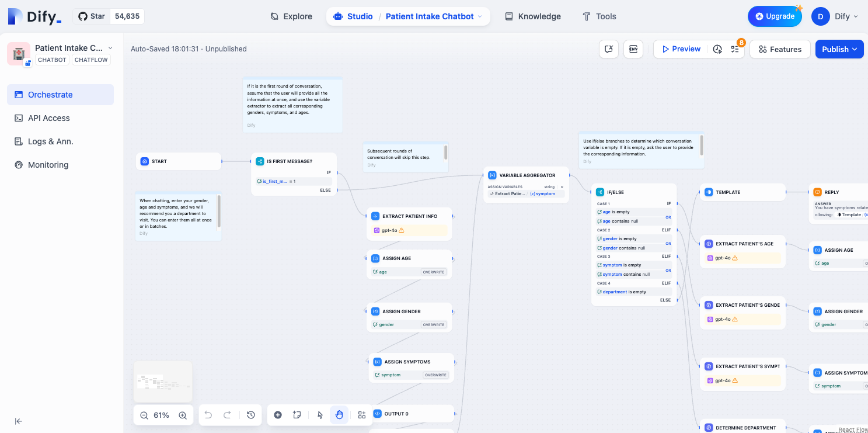Switch to pointer mode
Image resolution: width=868 pixels, height=433 pixels.
pyautogui.click(x=320, y=415)
